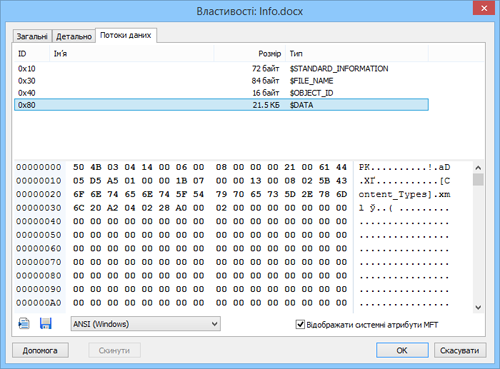Click the copy hex dump icon
Screen dimensions: 500x369
24,323
